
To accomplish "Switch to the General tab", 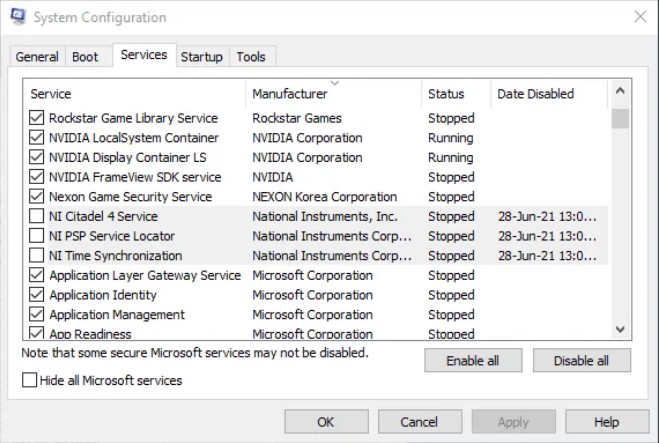I will pos(37,57).
